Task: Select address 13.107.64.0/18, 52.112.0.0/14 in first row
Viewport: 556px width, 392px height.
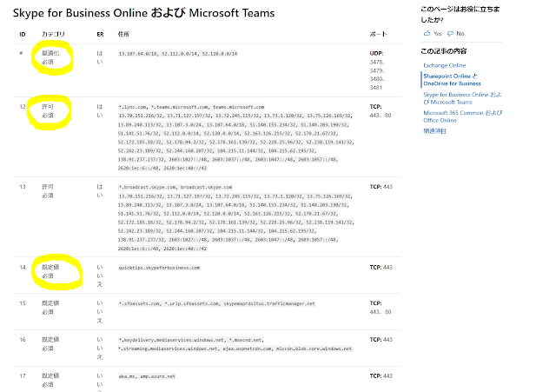Action: (x=177, y=54)
